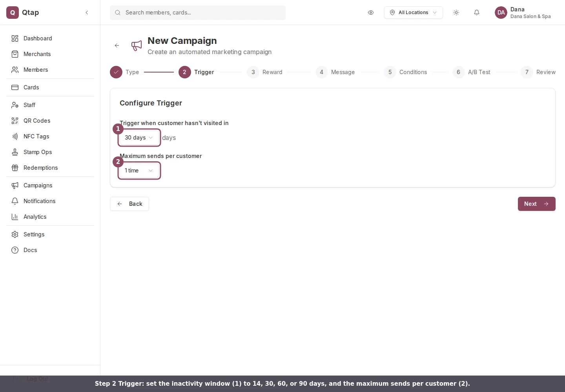Click the DA user avatar

(501, 13)
